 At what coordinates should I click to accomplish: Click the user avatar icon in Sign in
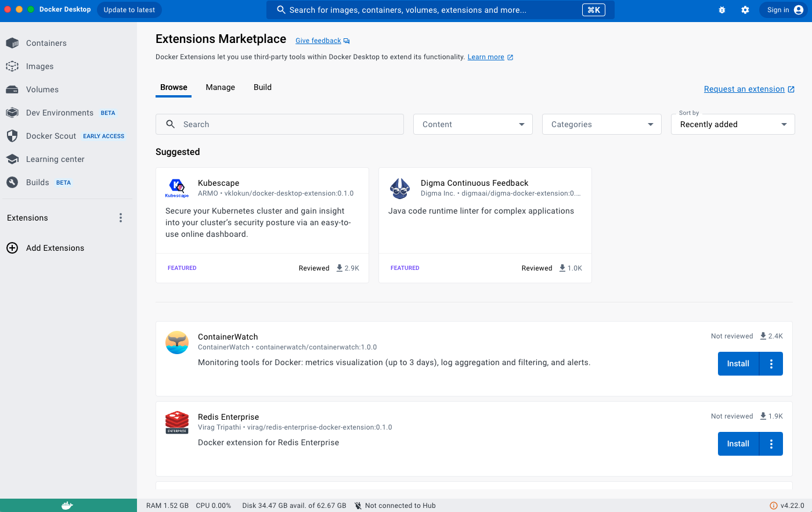(799, 10)
